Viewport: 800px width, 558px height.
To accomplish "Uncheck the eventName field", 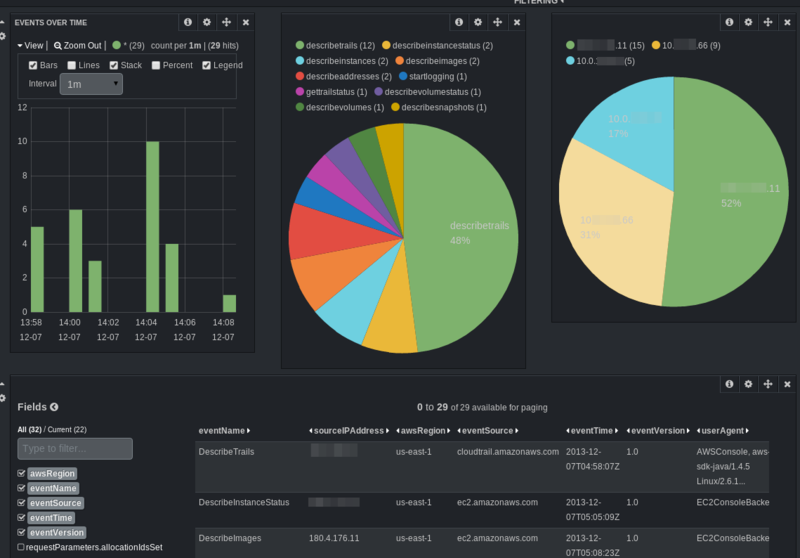I will click(21, 488).
